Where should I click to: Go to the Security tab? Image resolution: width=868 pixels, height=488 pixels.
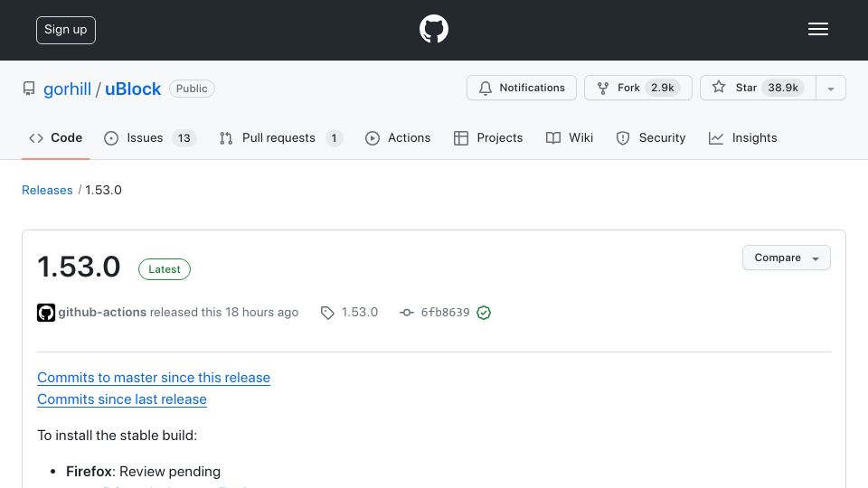650,137
